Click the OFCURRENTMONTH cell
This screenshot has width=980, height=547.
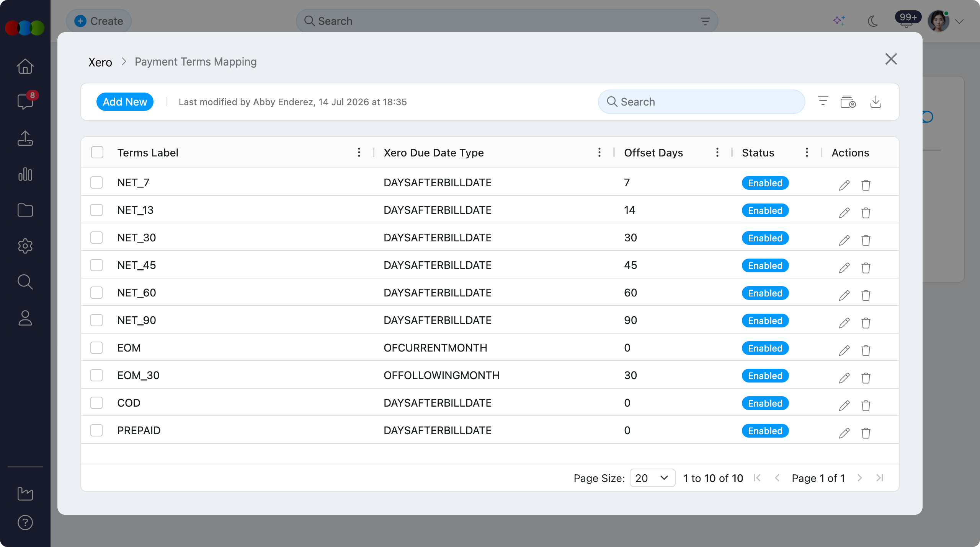coord(435,348)
